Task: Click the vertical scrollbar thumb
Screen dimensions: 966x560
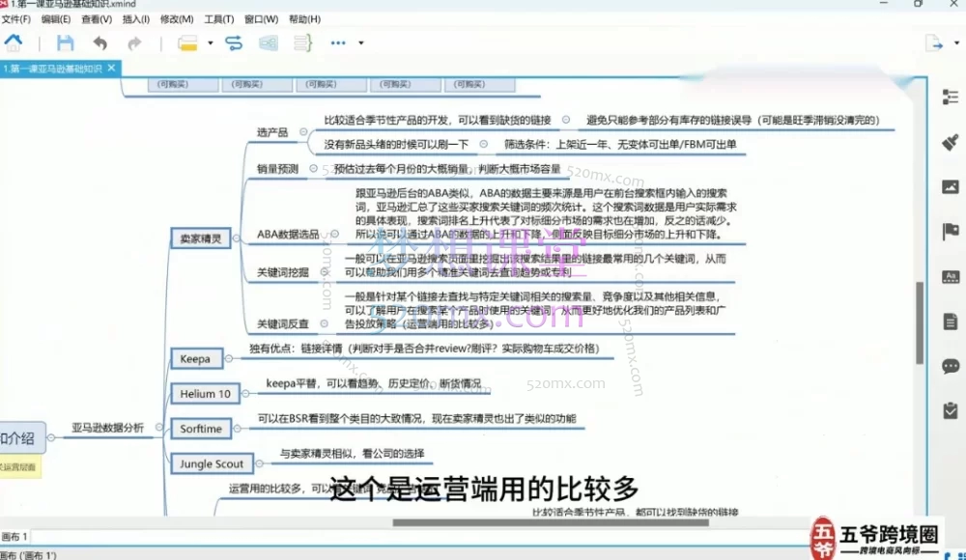Action: pyautogui.click(x=920, y=322)
